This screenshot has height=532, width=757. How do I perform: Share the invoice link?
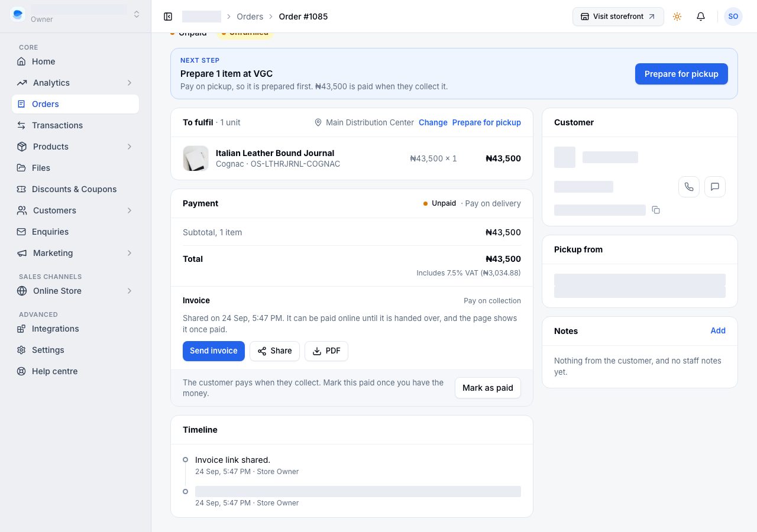274,351
